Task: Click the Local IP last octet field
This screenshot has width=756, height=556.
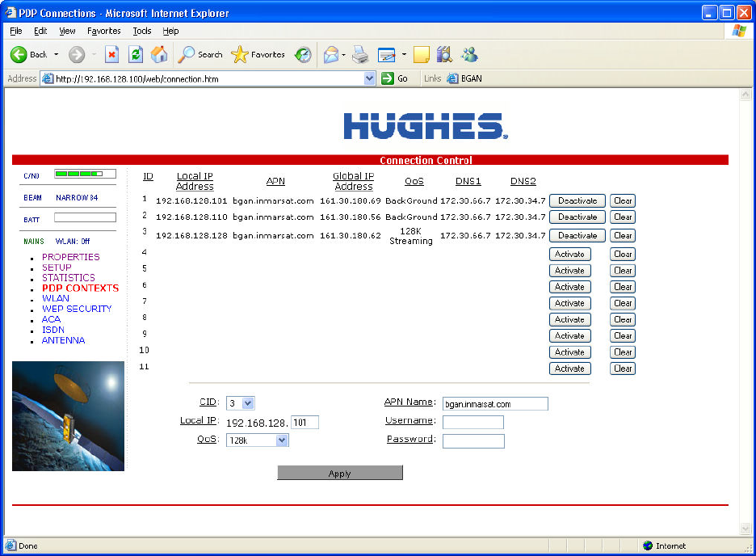Action: coord(304,423)
